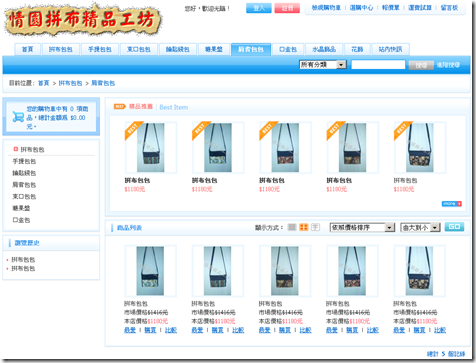This screenshot has width=476, height=363.
Task: Open the 依照價格排序 sort dropdown
Action: pyautogui.click(x=362, y=228)
